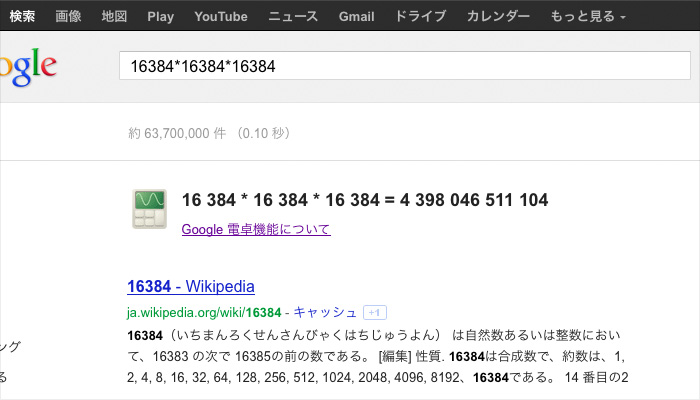Screen dimensions: 700x400
Task: Open Gmail from the top bar
Action: click(x=356, y=17)
